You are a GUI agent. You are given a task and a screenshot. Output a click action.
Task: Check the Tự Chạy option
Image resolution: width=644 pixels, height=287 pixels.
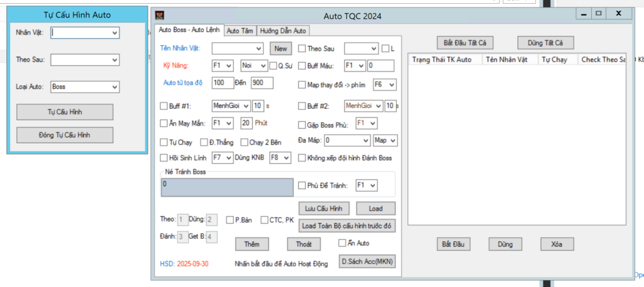coord(164,143)
